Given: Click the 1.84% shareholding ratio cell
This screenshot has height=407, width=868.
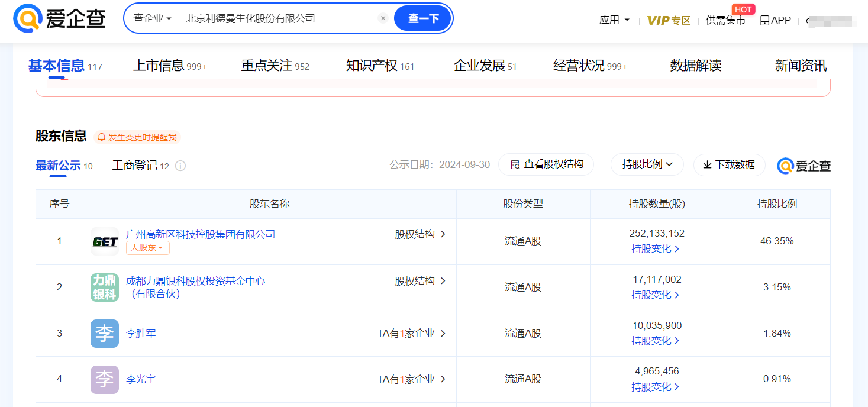Looking at the screenshot, I should [777, 334].
